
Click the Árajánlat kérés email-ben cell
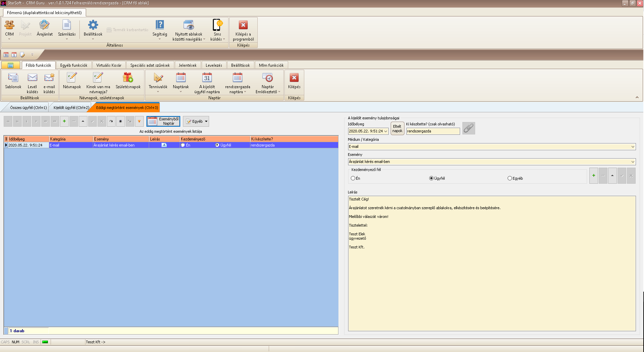click(x=121, y=145)
